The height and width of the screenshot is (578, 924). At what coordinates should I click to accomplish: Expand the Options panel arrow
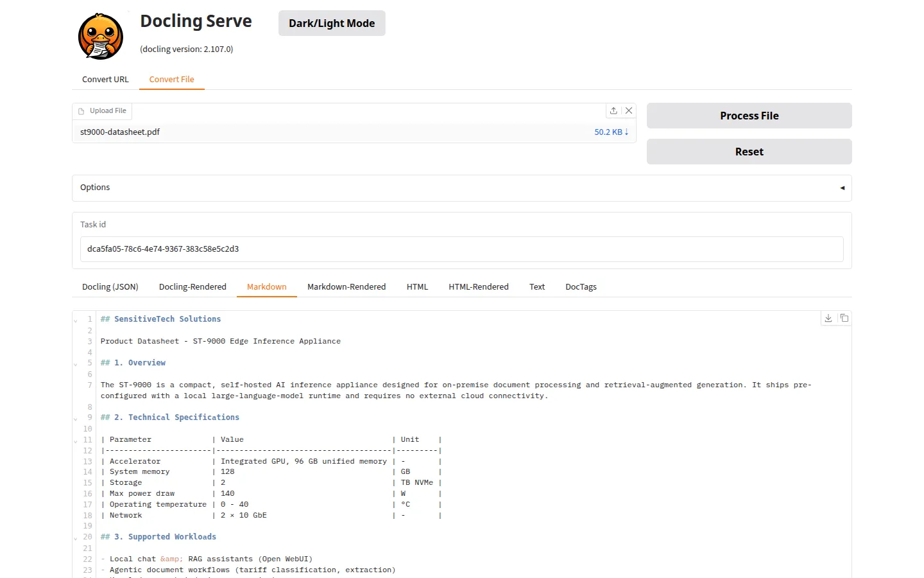(843, 188)
